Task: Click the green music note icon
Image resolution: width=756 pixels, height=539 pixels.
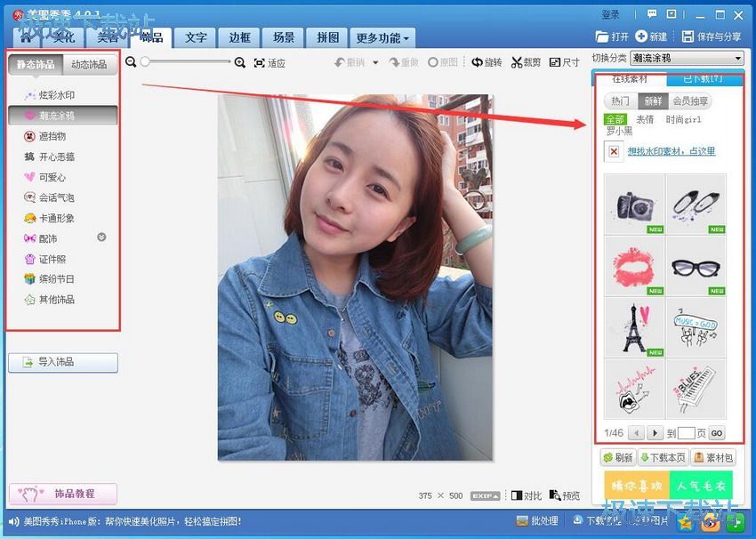Action: (x=736, y=521)
